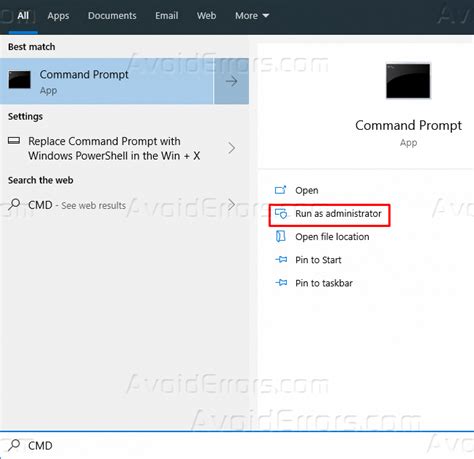Click search icon beside CMD web result
Viewport: 474px width, 459px height.
click(14, 204)
